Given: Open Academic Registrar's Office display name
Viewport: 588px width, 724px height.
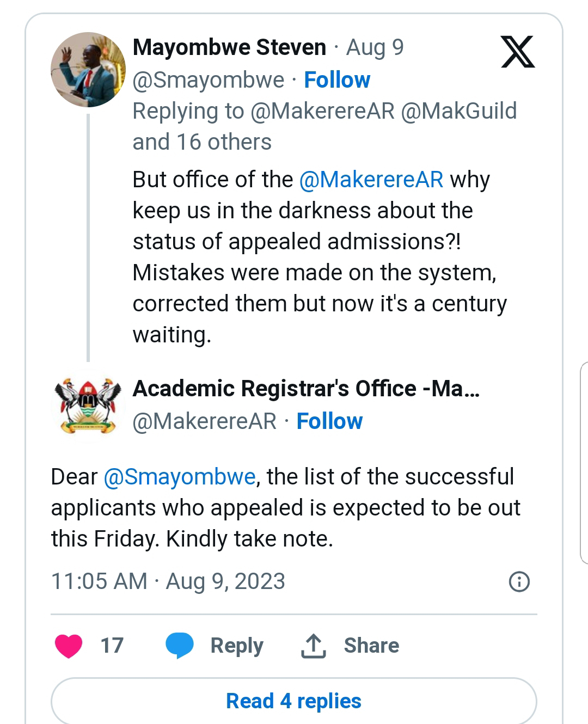Looking at the screenshot, I should click(x=305, y=389).
